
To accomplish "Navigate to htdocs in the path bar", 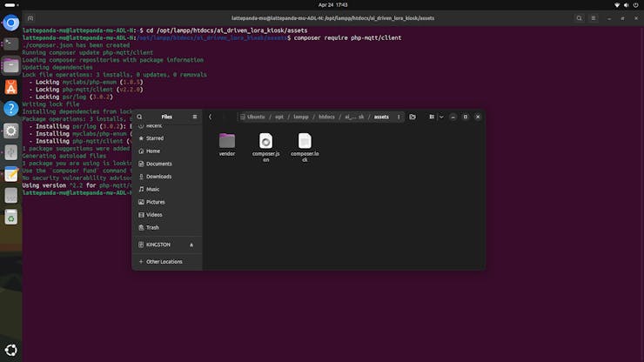I will (x=326, y=117).
